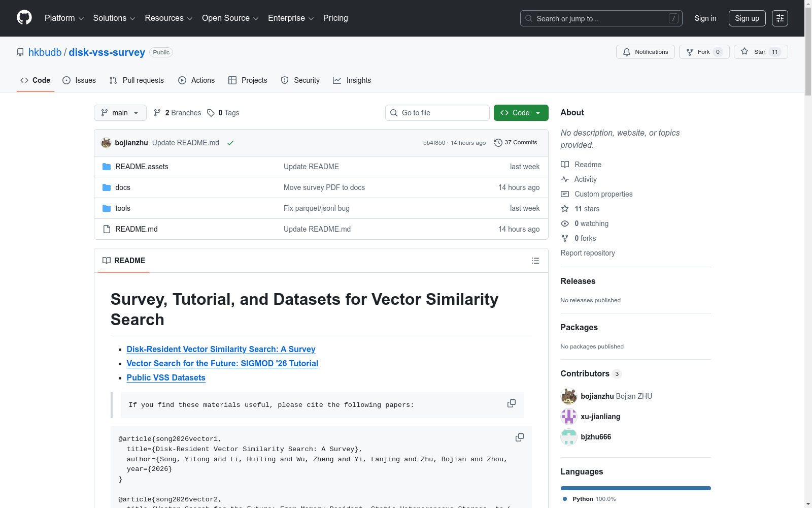Viewport: 812px width, 508px height.
Task: Click the GitHub logo icon
Action: 24,18
